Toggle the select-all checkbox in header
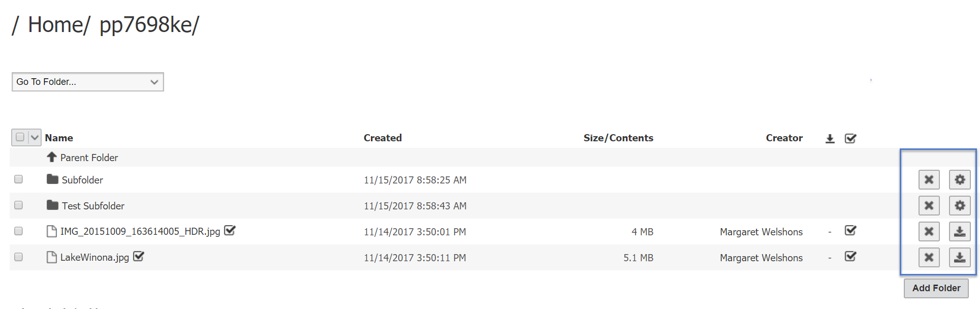Image resolution: width=980 pixels, height=309 pixels. 20,137
